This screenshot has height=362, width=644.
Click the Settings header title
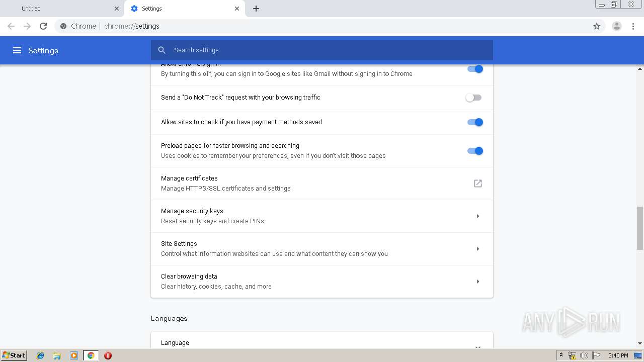pyautogui.click(x=43, y=50)
